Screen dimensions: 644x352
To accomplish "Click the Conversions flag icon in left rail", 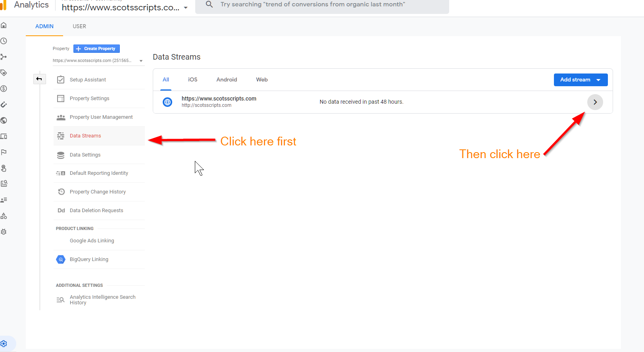I will point(4,152).
